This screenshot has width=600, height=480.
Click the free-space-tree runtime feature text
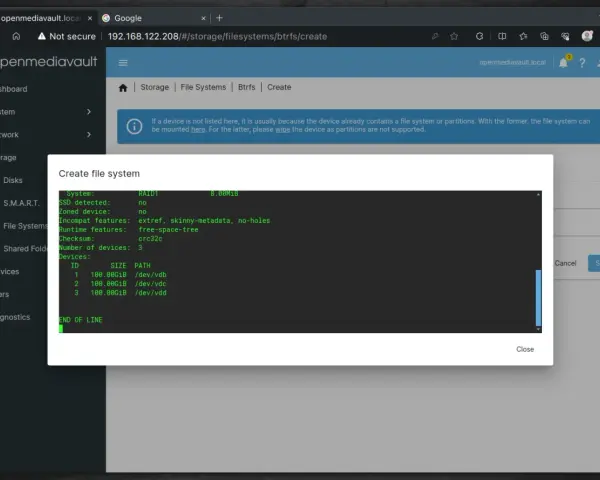coord(168,230)
